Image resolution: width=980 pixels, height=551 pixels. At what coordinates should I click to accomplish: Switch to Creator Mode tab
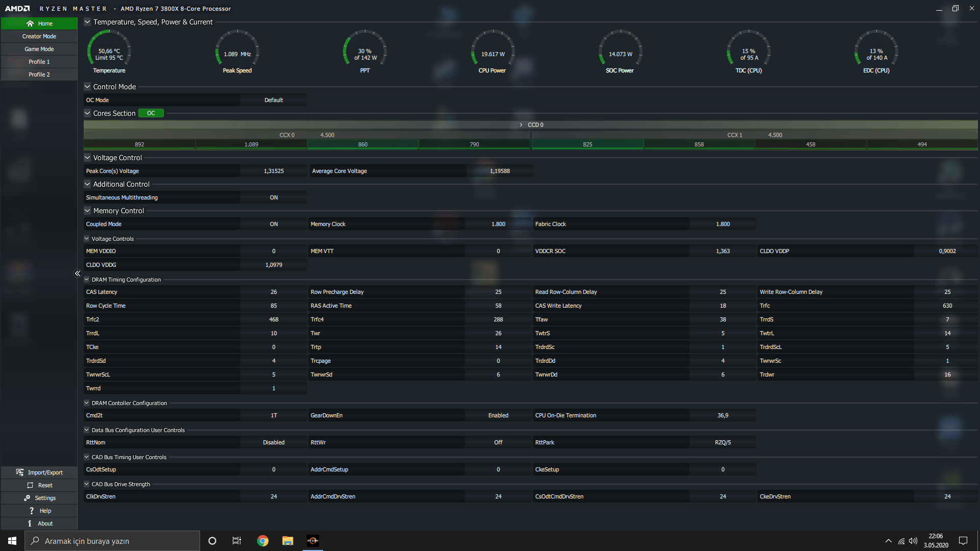pos(39,36)
